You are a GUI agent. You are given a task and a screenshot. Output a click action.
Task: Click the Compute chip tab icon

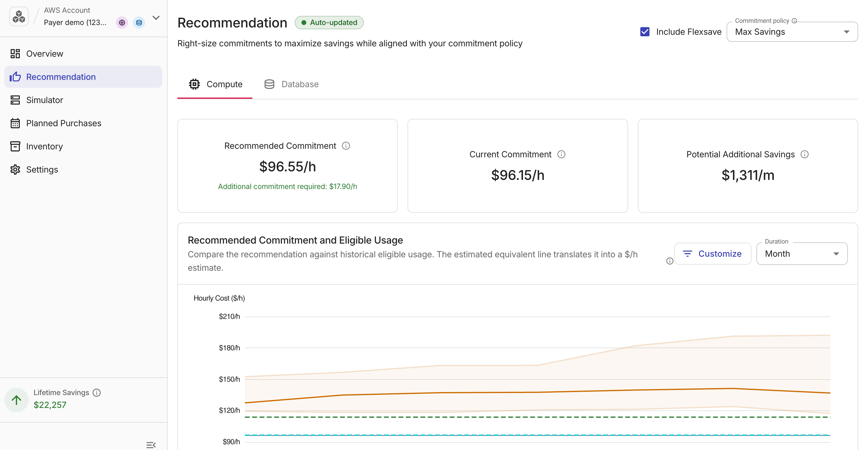tap(194, 84)
